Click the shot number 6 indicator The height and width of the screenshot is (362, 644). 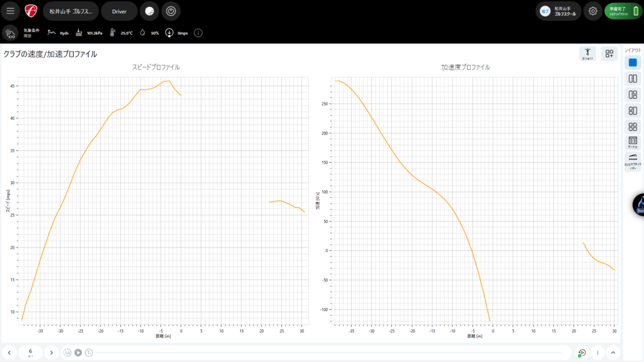pos(30,353)
